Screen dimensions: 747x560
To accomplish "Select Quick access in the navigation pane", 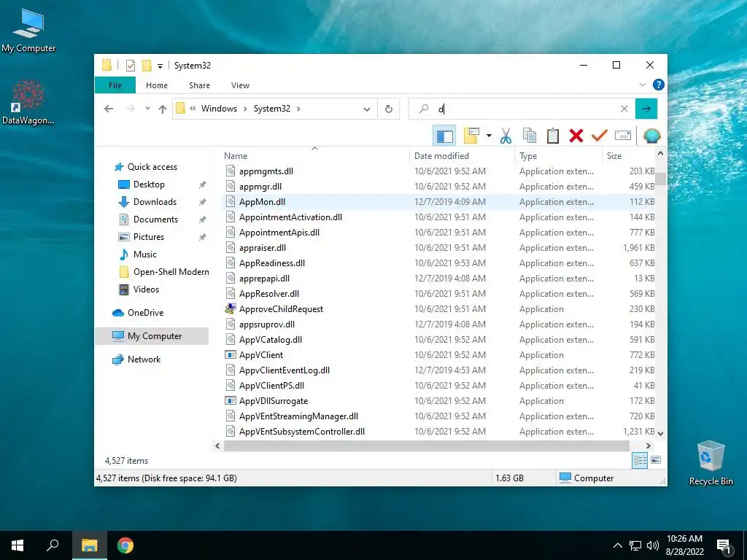I will [152, 167].
